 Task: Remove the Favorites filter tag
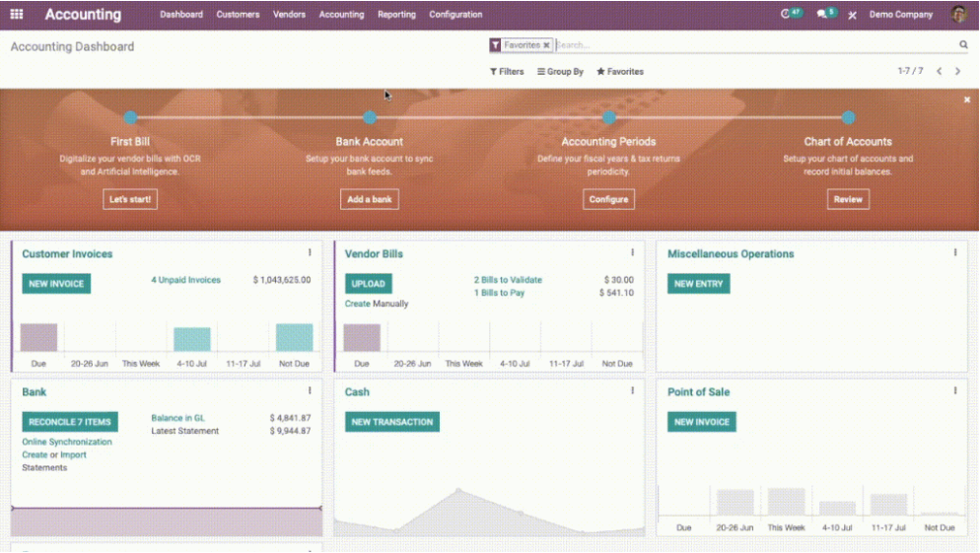pos(546,45)
